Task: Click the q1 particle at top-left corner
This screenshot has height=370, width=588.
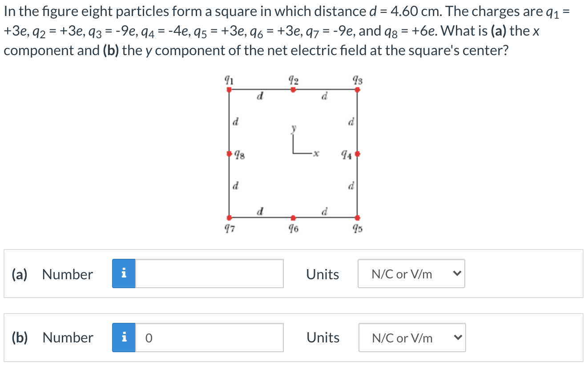Action: point(229,90)
